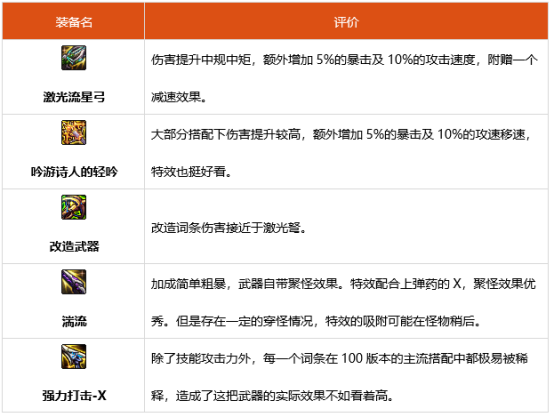Click the line starting 加成简单粗暴
This screenshot has height=417, width=554.
coord(343,284)
